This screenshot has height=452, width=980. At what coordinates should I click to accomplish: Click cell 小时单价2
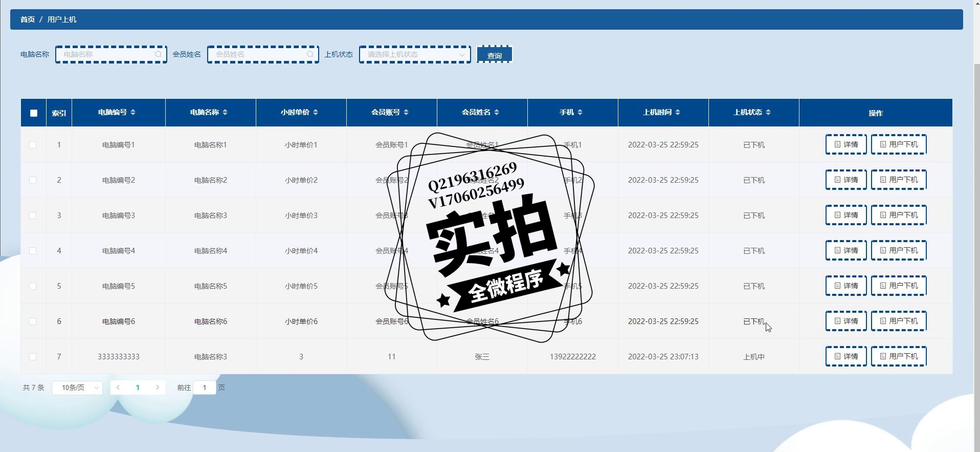tap(301, 180)
